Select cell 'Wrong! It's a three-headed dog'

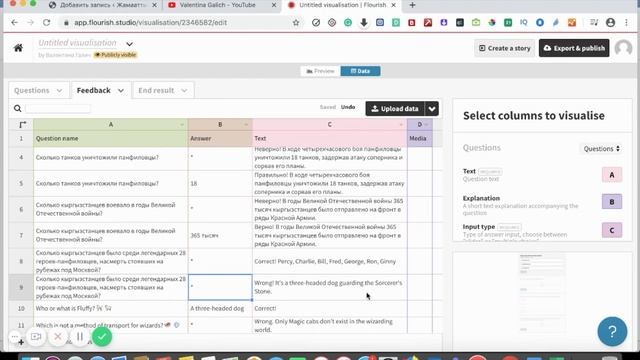tap(329, 287)
